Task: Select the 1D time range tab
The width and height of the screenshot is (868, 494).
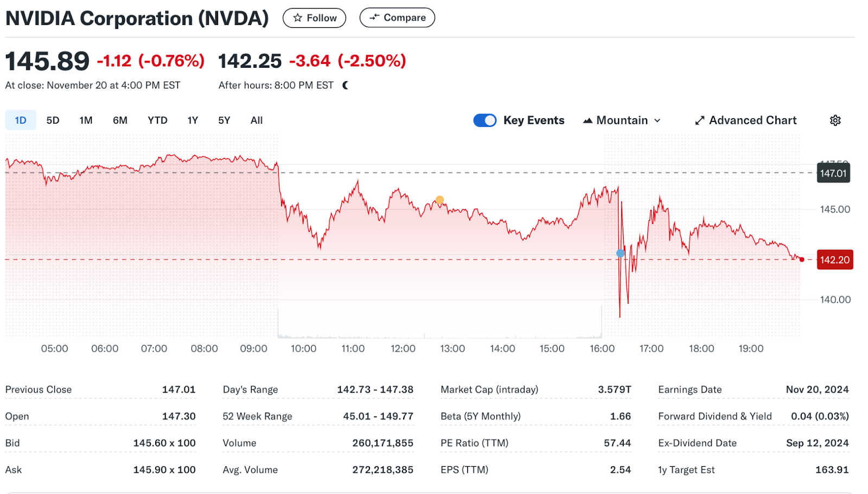Action: pos(21,120)
